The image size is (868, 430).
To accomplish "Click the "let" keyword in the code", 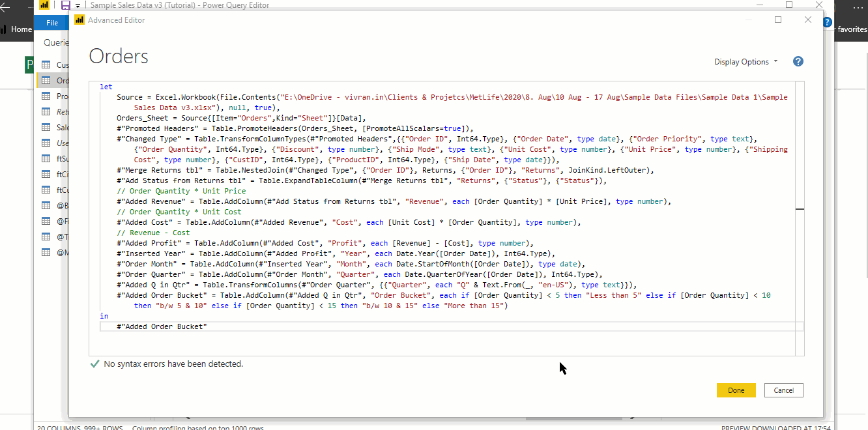I will coord(106,87).
